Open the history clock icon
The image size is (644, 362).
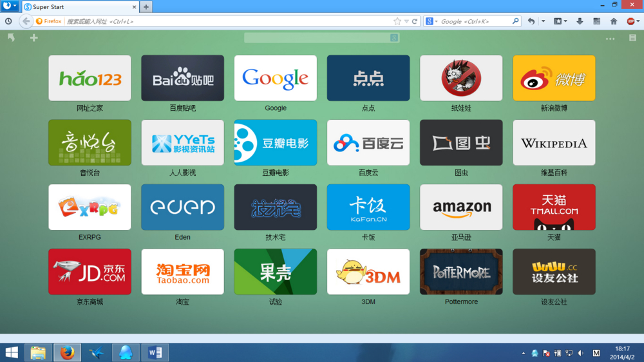(x=8, y=21)
